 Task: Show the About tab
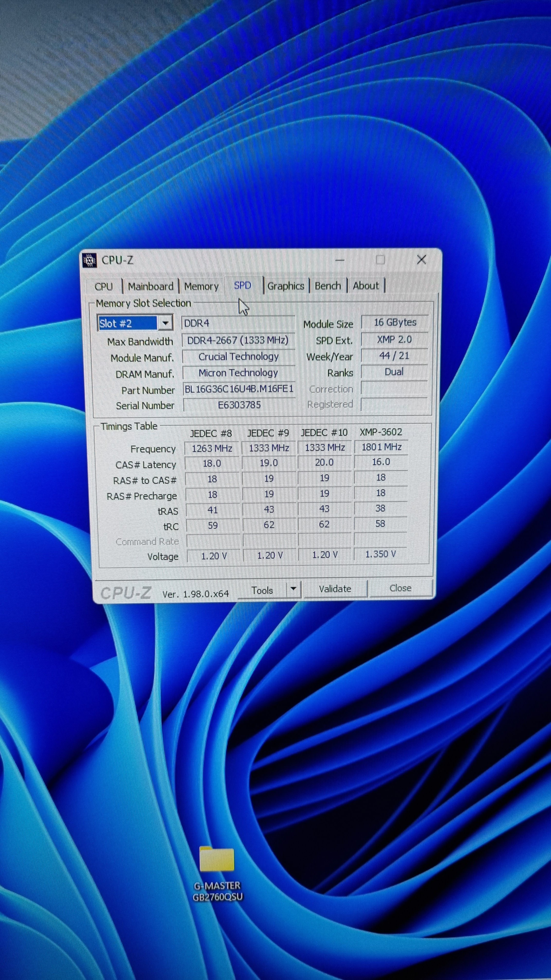[x=365, y=286]
